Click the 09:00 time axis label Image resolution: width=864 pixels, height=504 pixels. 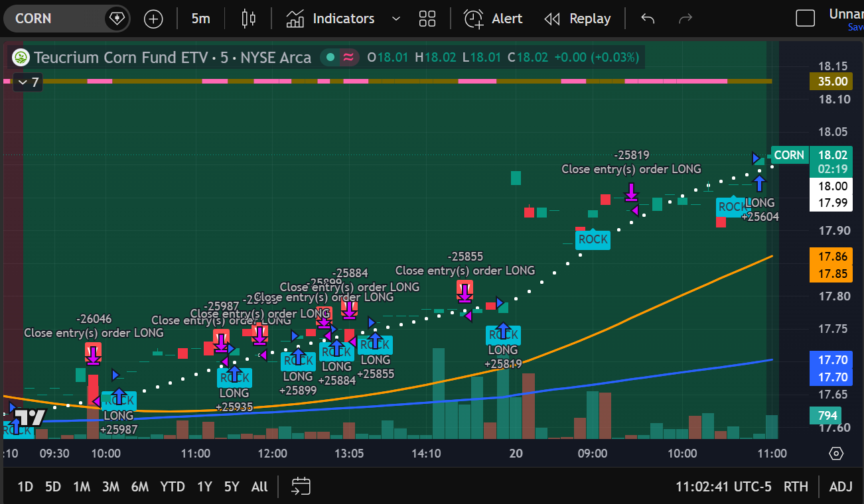[x=593, y=454]
